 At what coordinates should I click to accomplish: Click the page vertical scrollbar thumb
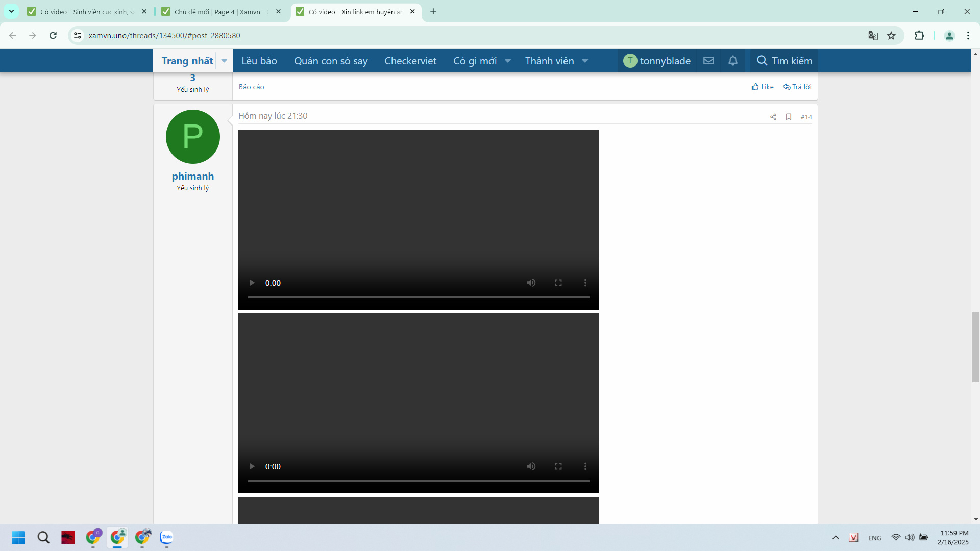(x=975, y=347)
